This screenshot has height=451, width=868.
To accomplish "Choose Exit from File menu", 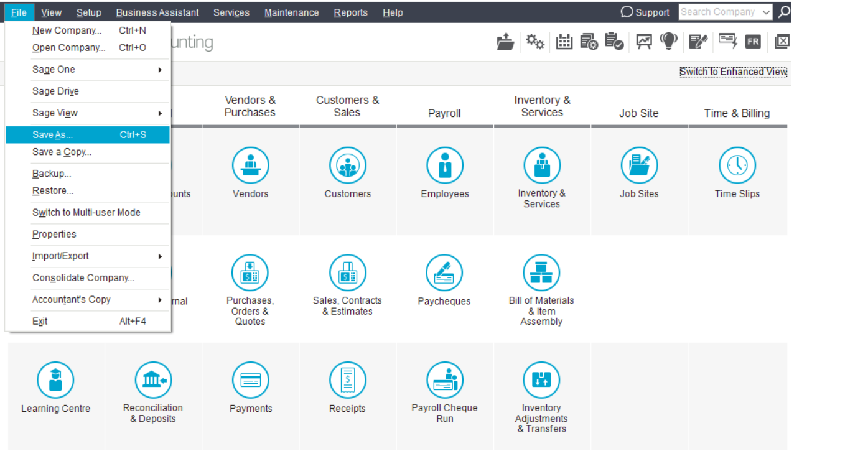I will (x=88, y=322).
